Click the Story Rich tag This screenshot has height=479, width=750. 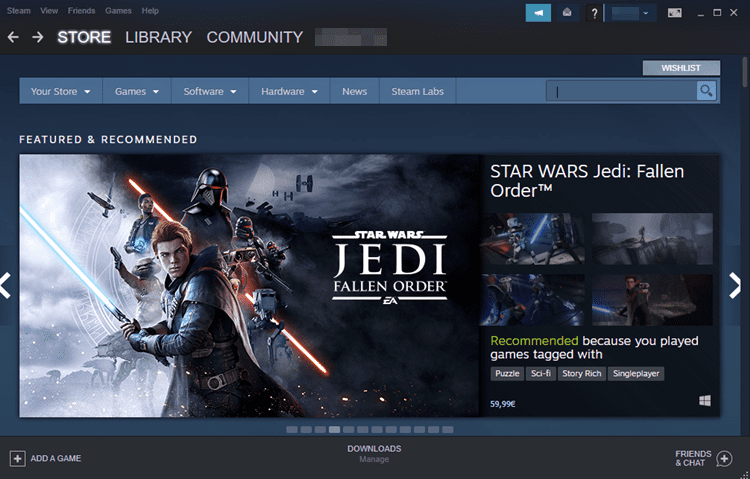[582, 374]
